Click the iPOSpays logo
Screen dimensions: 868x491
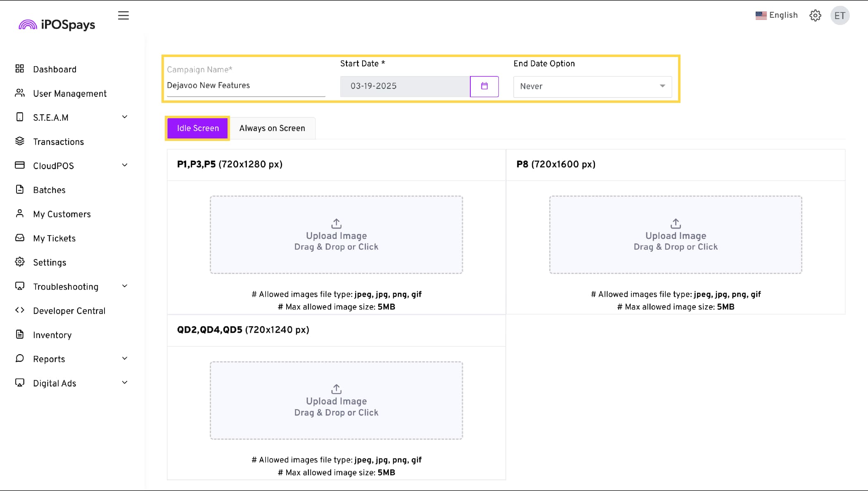point(57,25)
